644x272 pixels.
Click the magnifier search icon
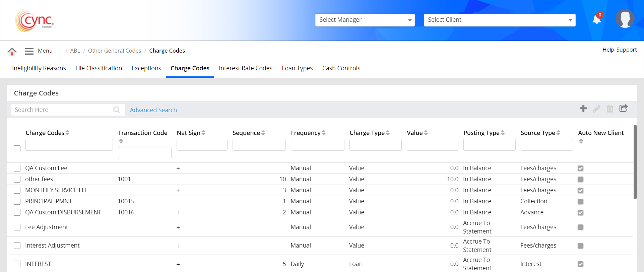click(117, 110)
